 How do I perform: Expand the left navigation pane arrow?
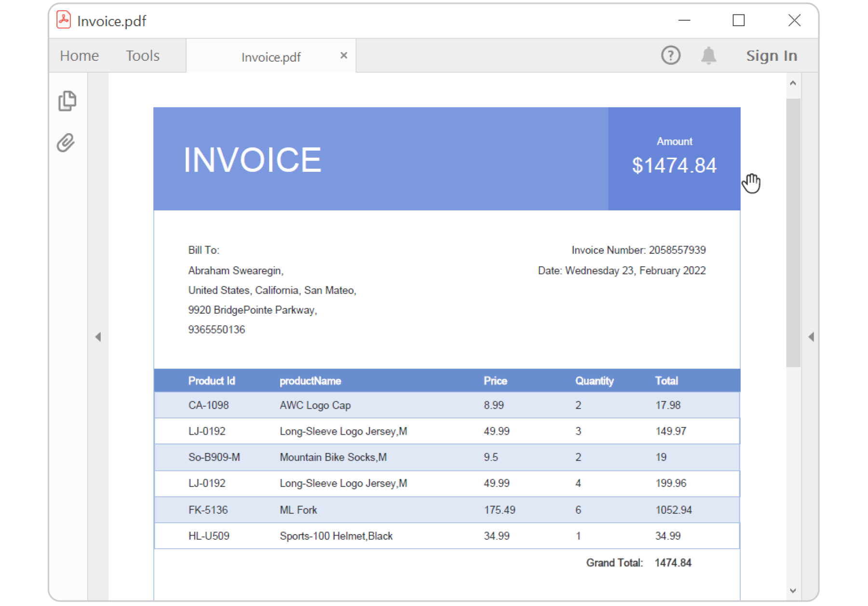pyautogui.click(x=98, y=337)
